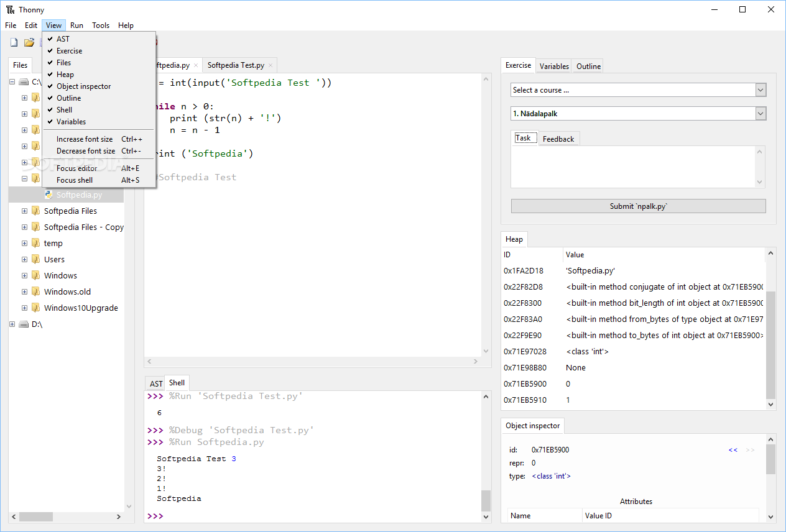Click the editor's right horizontal scroll arrow
786x532 pixels.
pyautogui.click(x=477, y=361)
